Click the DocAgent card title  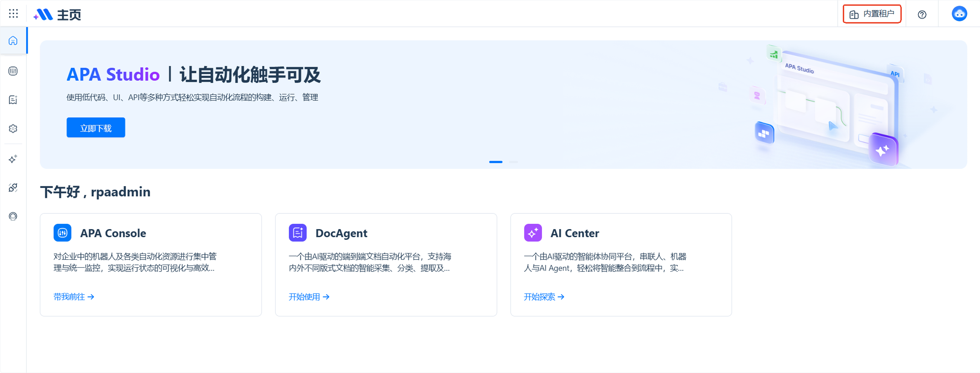pyautogui.click(x=341, y=233)
